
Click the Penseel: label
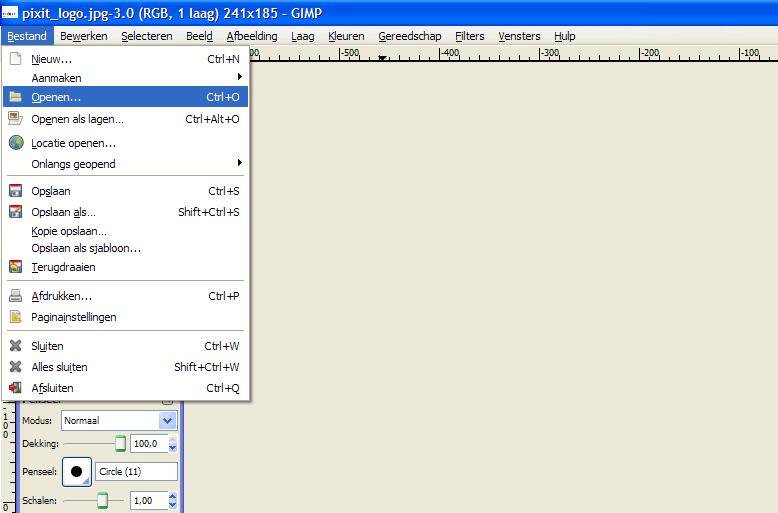(40, 471)
